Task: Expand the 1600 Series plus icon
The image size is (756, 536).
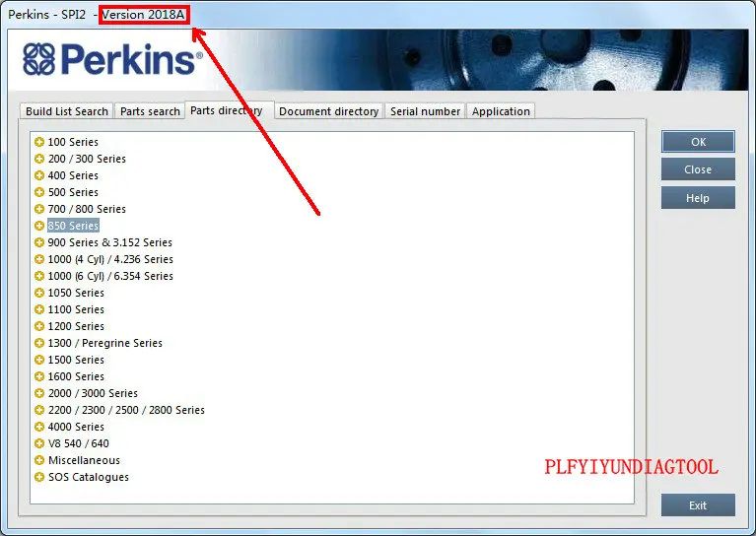Action: (x=39, y=376)
